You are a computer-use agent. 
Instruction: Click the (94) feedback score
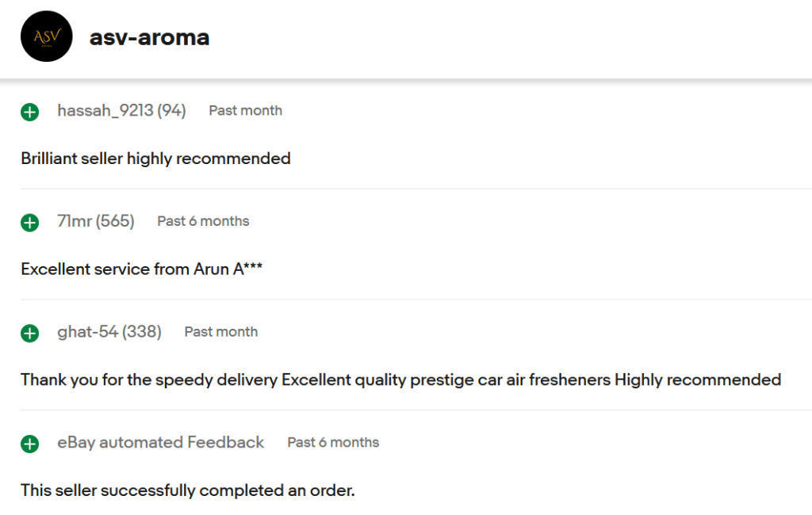coord(171,111)
